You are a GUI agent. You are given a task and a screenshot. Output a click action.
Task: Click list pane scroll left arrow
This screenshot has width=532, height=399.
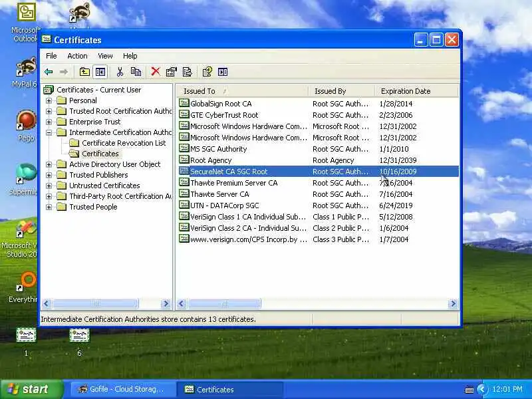pos(182,303)
